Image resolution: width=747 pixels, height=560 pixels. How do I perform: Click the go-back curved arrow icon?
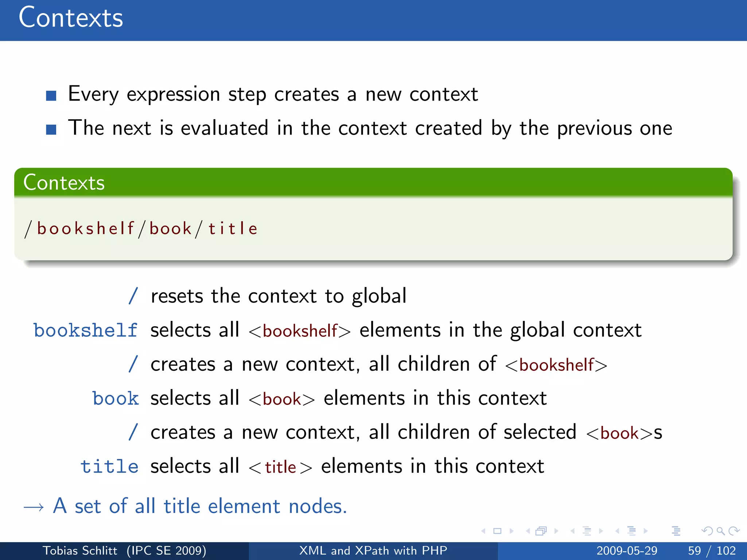(707, 531)
